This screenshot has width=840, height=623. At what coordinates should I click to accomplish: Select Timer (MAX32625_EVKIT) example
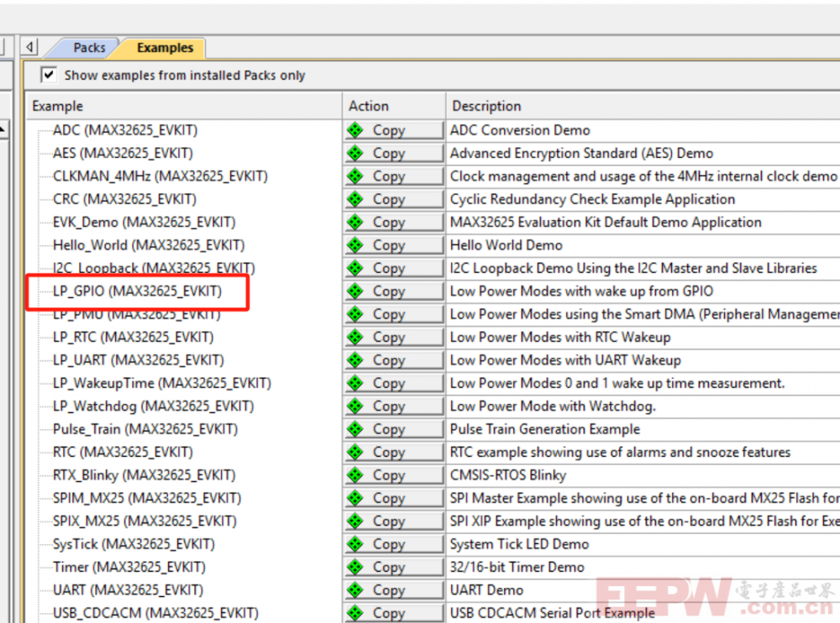pyautogui.click(x=129, y=567)
